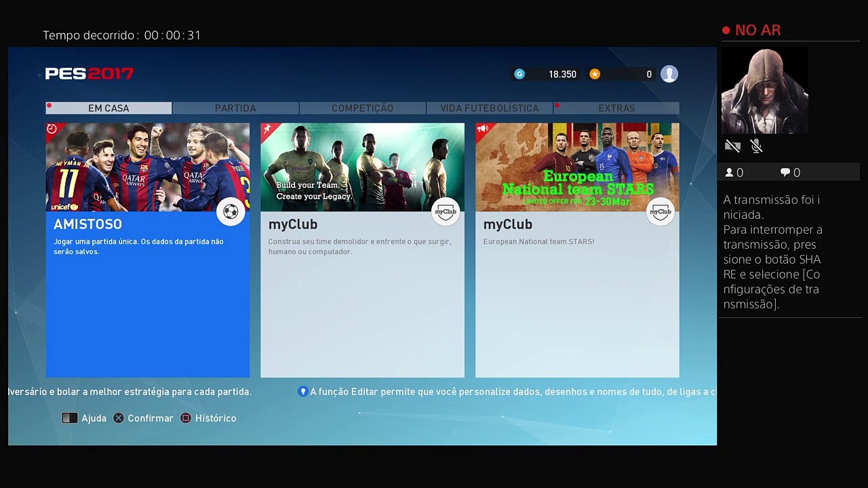Viewport: 868px width, 488px height.
Task: Click the blue GP coin icon
Action: [x=519, y=75]
